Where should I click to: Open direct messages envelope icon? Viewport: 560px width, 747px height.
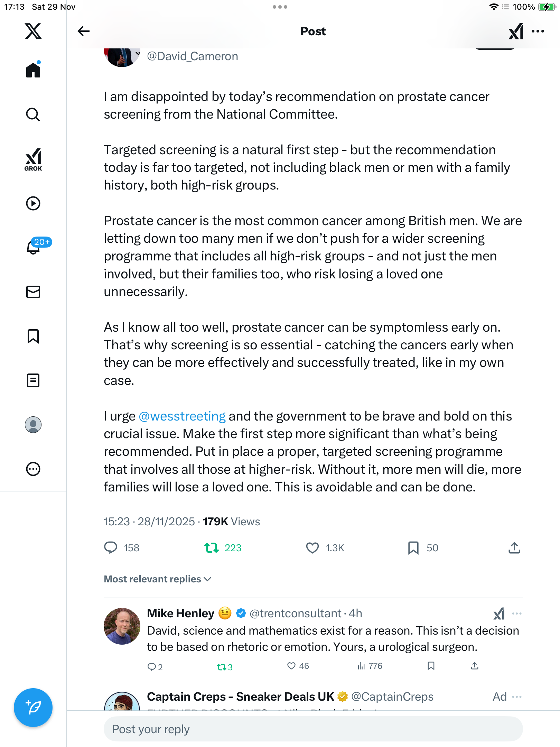pyautogui.click(x=33, y=292)
